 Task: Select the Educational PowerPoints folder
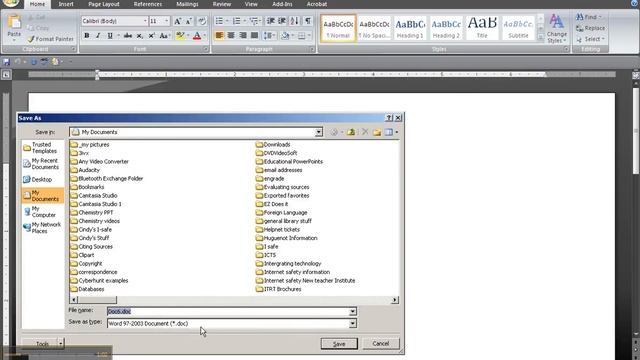[289, 162]
